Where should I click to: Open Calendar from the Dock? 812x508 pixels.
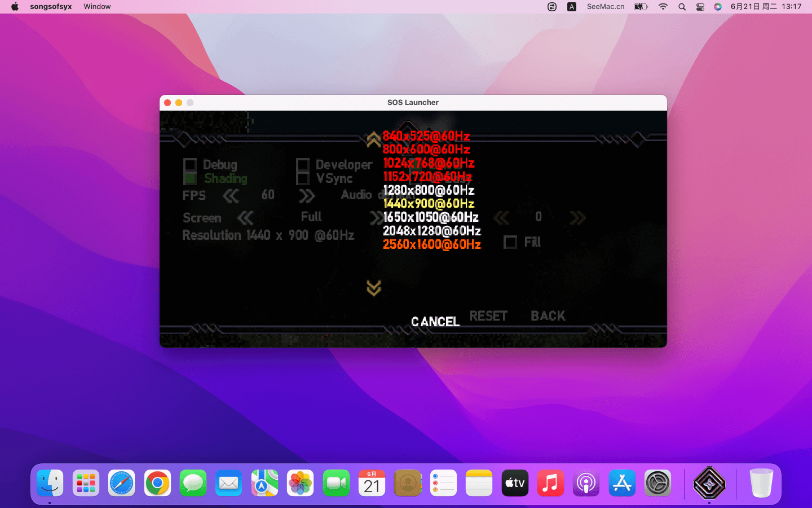point(372,483)
